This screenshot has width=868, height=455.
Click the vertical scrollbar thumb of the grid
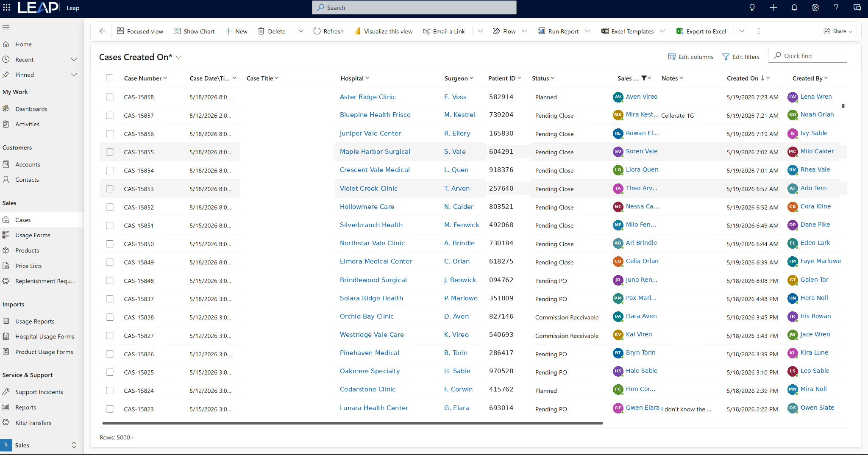tap(843, 106)
